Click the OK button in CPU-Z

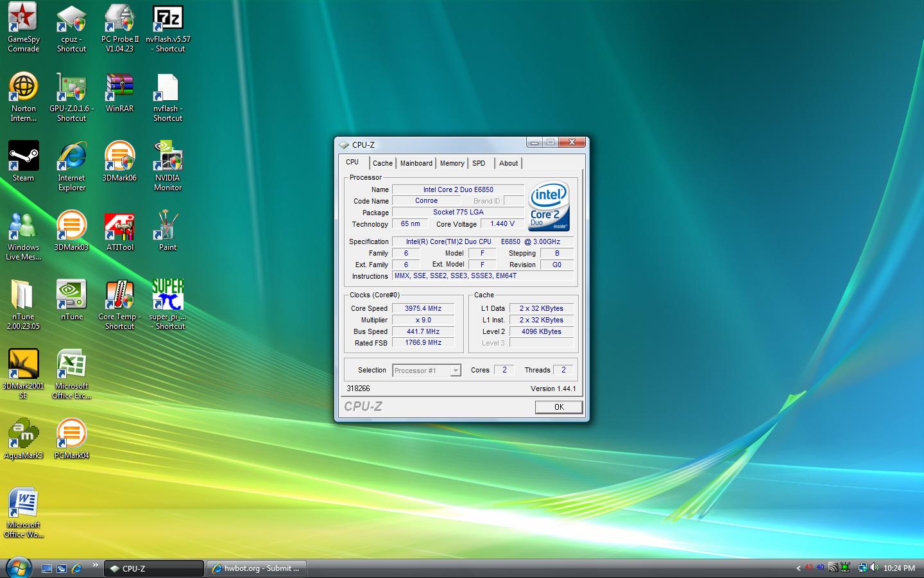pyautogui.click(x=559, y=407)
